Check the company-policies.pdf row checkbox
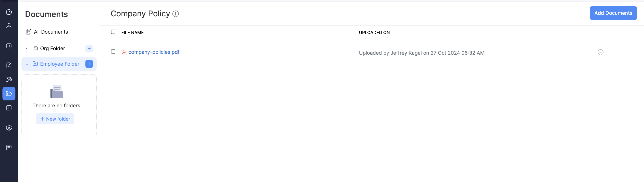Viewport: 644px width, 182px height. coord(113,52)
